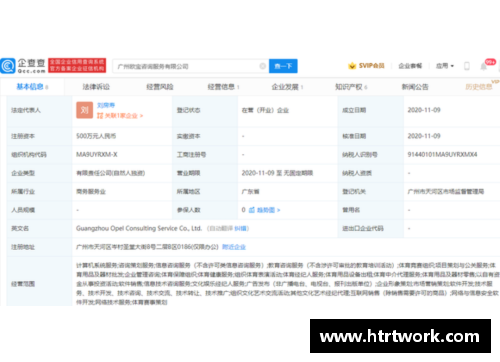500x362 pixels.
Task: Select the MA9UYRXM-X organization code
Action: (97, 154)
